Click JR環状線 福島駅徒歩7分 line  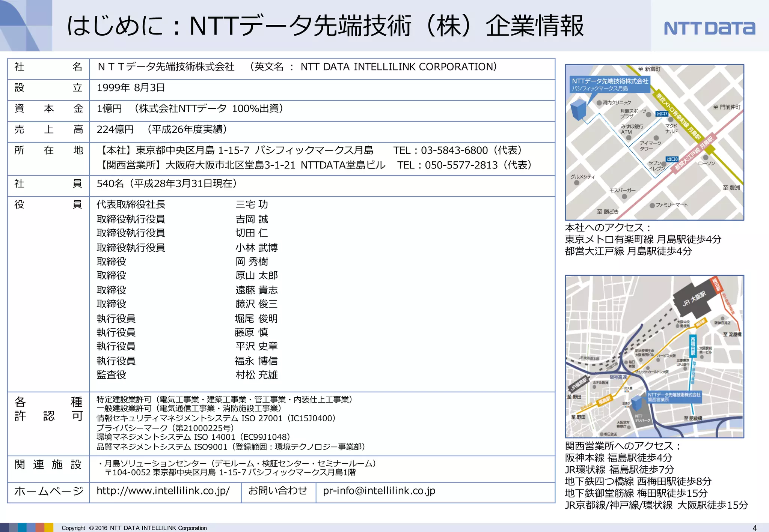620,470
